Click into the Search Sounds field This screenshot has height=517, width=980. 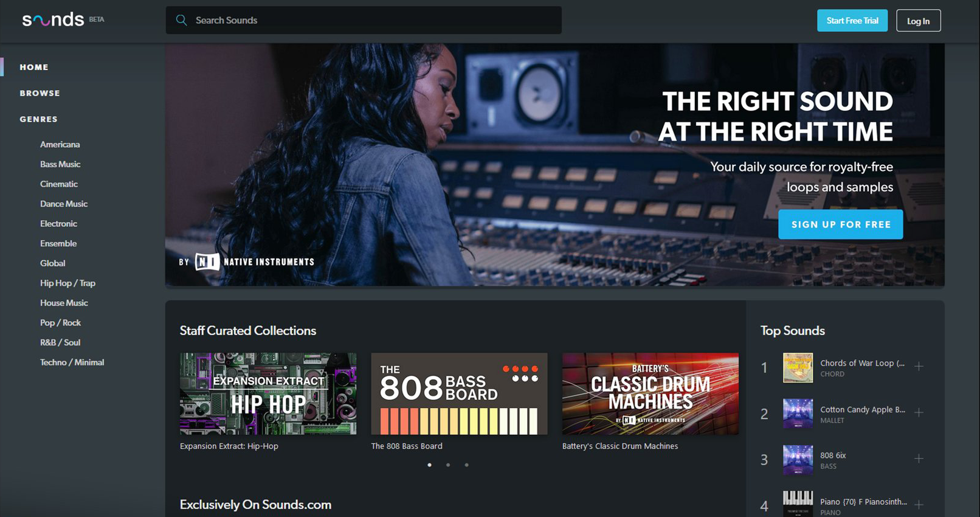[371, 20]
